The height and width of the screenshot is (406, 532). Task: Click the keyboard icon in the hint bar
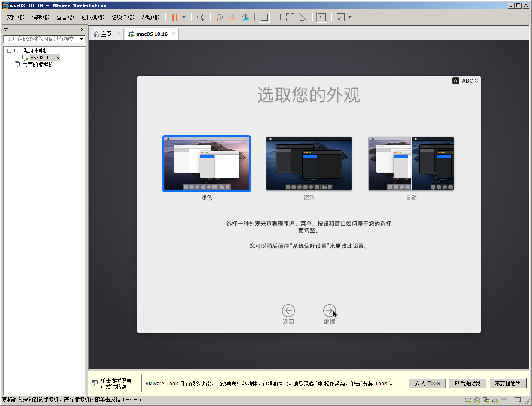pyautogui.click(x=95, y=383)
